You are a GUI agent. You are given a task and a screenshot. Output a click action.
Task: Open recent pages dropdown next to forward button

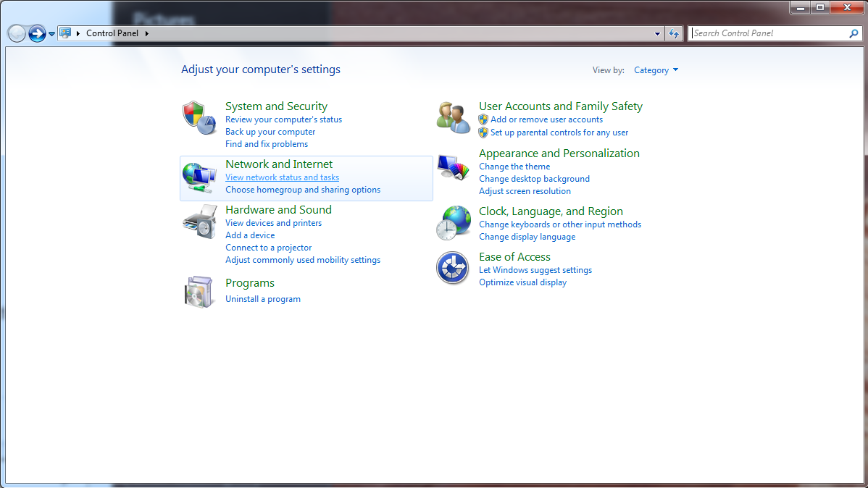point(51,33)
